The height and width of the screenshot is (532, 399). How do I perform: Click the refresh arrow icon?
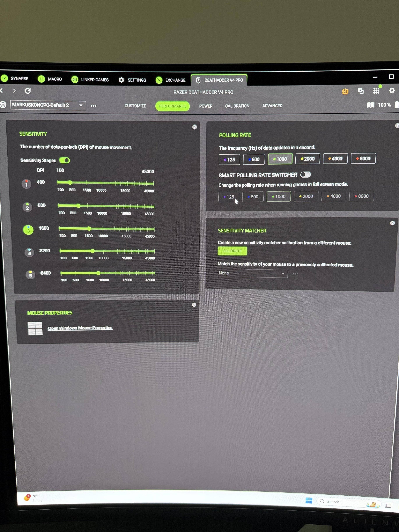tap(28, 91)
